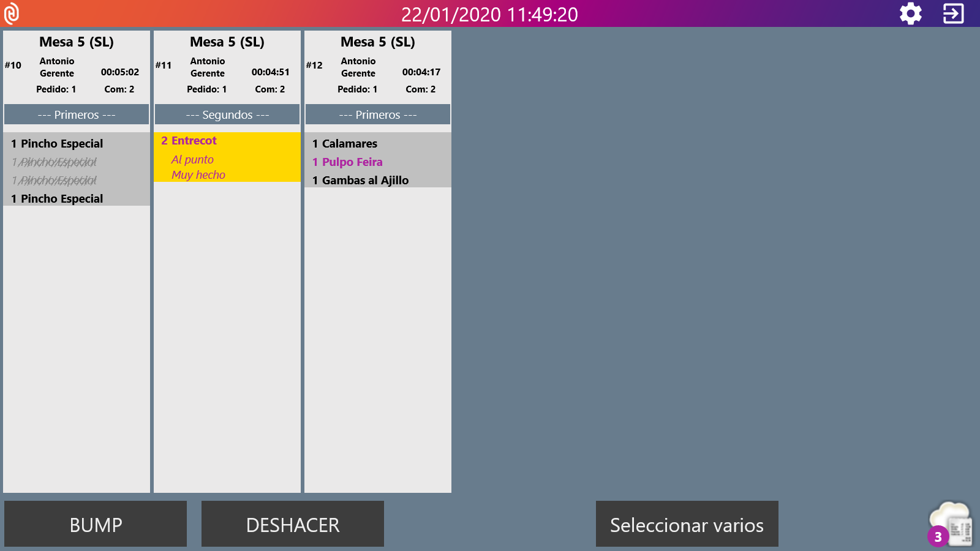Click the first crossed-out Pincho Especial
Image resolution: width=980 pixels, height=551 pixels.
[58, 162]
